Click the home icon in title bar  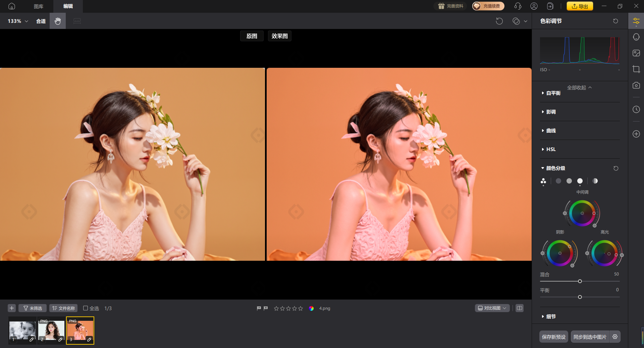pyautogui.click(x=12, y=6)
